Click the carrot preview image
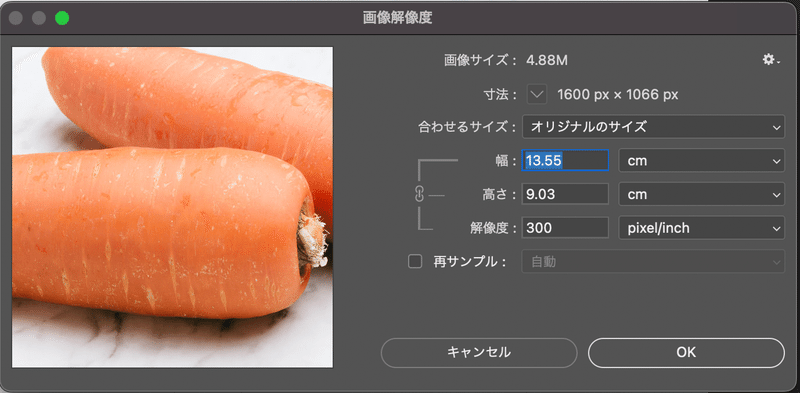This screenshot has width=800, height=393. pos(172,207)
